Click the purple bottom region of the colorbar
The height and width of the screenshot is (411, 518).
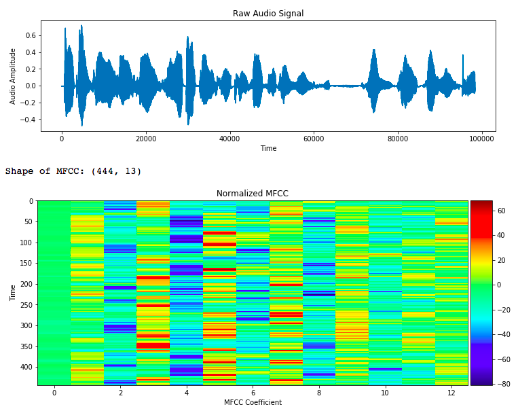pos(481,367)
